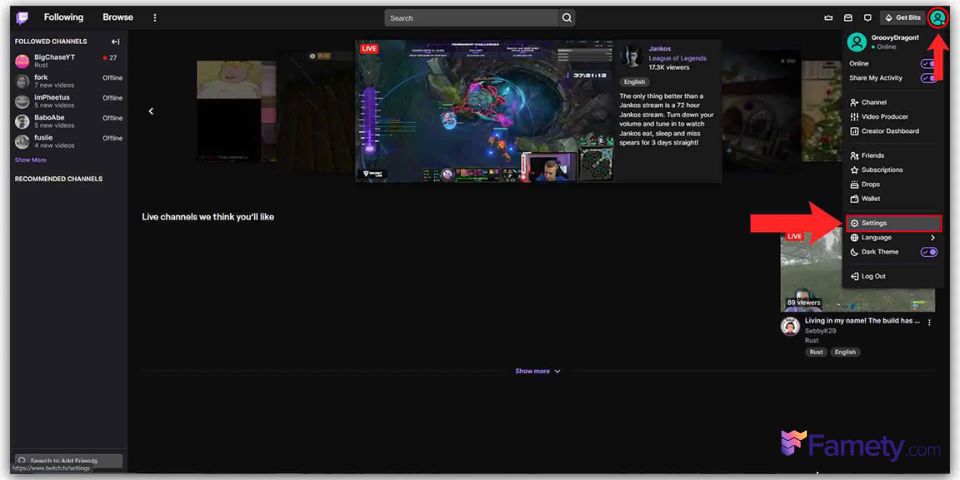The width and height of the screenshot is (960, 480).
Task: Open the Browse tab
Action: [118, 17]
